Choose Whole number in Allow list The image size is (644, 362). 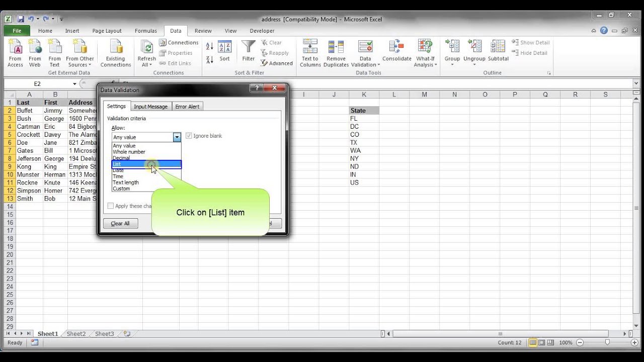[x=146, y=152]
